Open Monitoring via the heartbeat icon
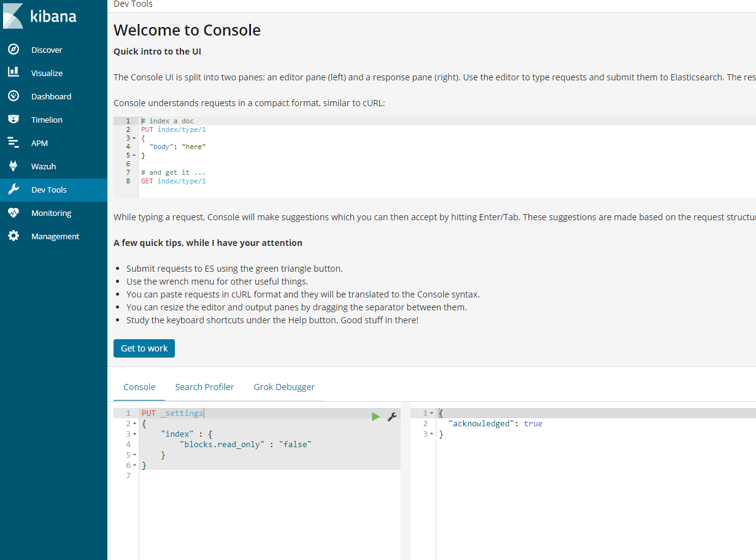756x560 pixels. tap(13, 213)
